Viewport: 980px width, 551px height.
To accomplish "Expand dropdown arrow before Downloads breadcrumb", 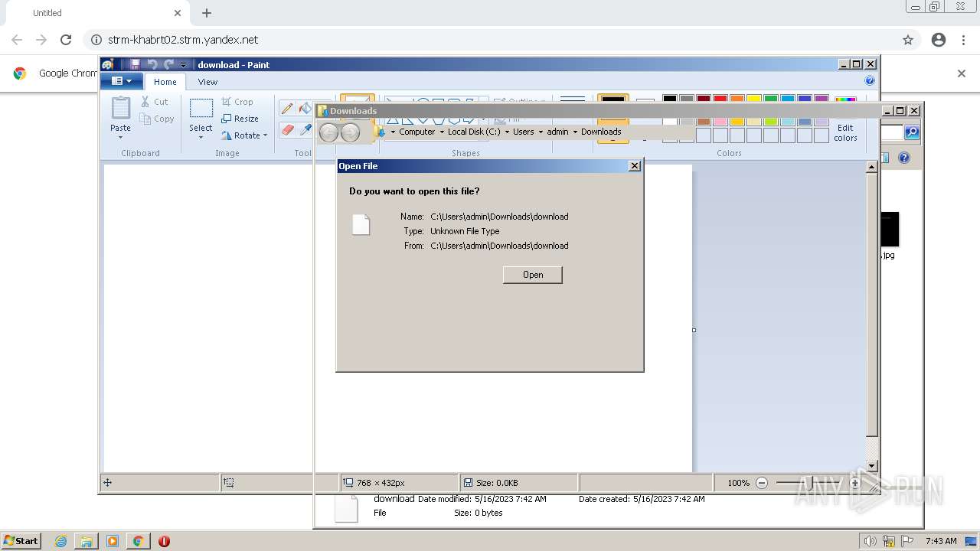I will coord(575,132).
